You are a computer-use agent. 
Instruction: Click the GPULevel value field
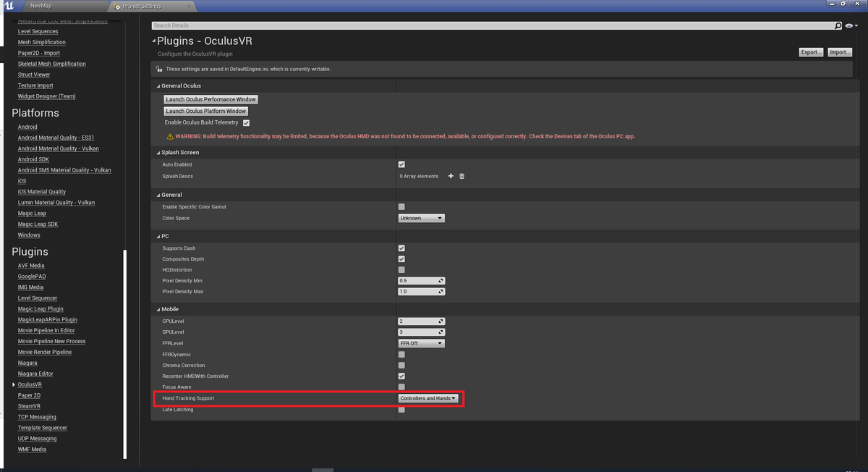pyautogui.click(x=421, y=332)
